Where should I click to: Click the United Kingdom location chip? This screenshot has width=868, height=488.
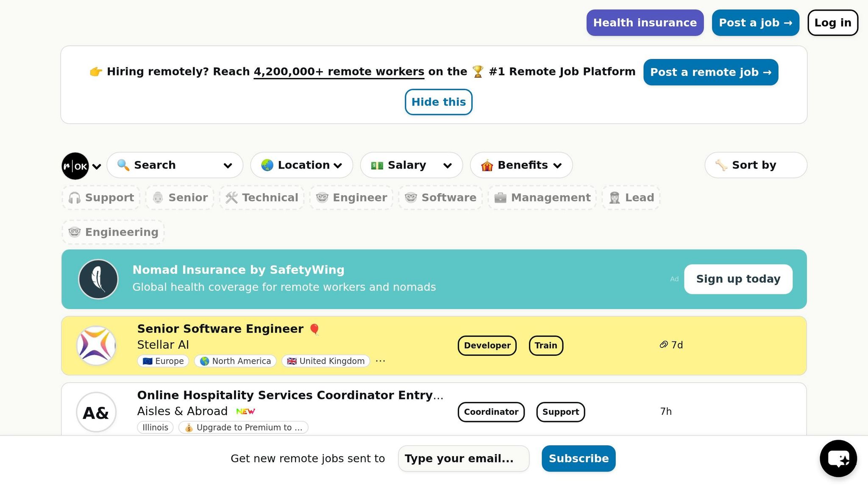click(x=326, y=361)
